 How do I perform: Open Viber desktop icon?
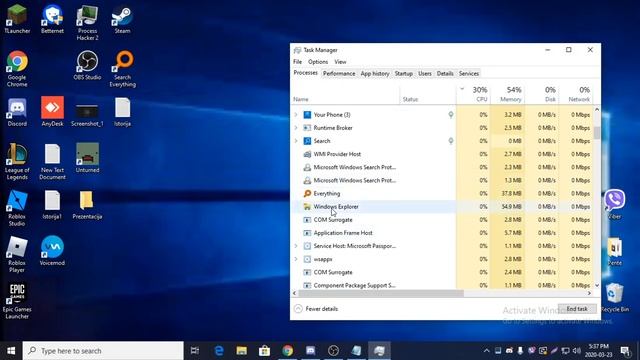(614, 204)
